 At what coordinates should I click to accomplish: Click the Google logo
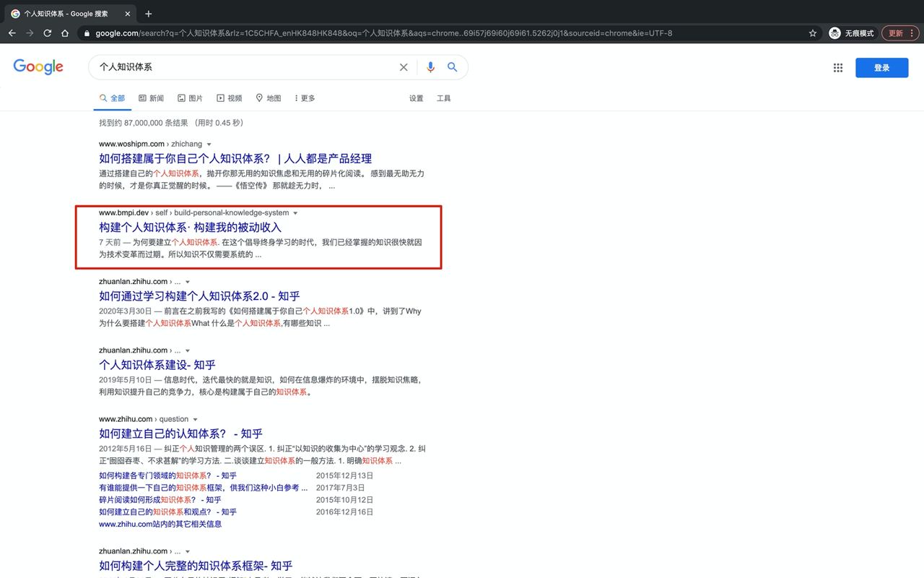tap(38, 67)
